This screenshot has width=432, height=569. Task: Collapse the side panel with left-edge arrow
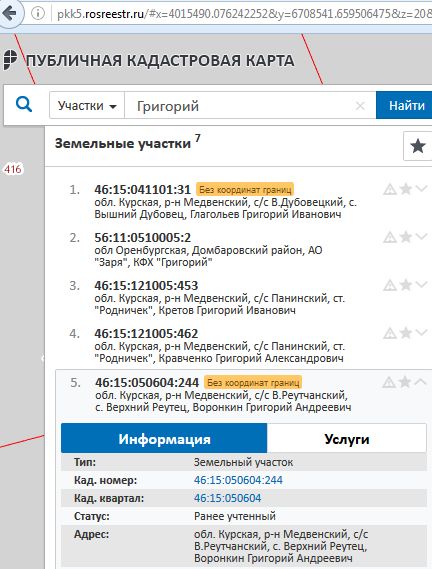42,359
